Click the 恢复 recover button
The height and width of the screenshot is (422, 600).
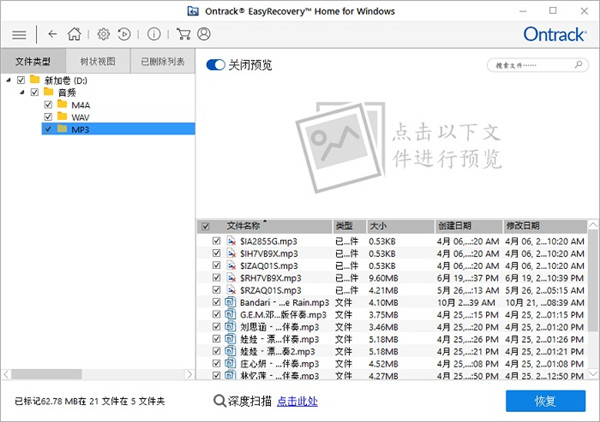(545, 401)
